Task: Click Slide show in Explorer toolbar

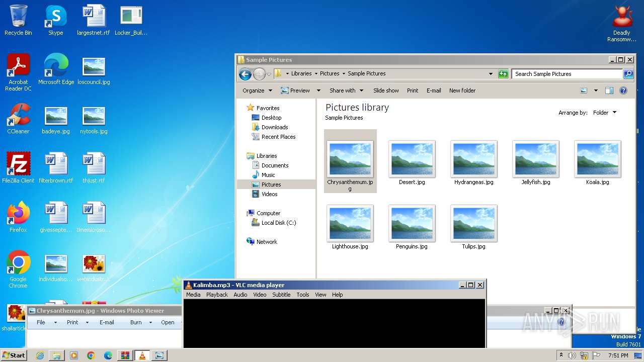Action: pos(386,90)
